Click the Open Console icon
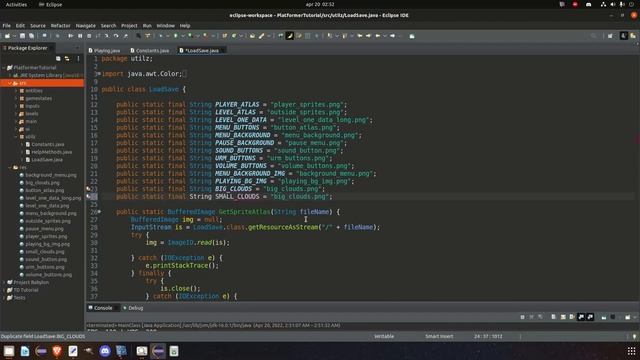The image size is (640, 360). 628,317
